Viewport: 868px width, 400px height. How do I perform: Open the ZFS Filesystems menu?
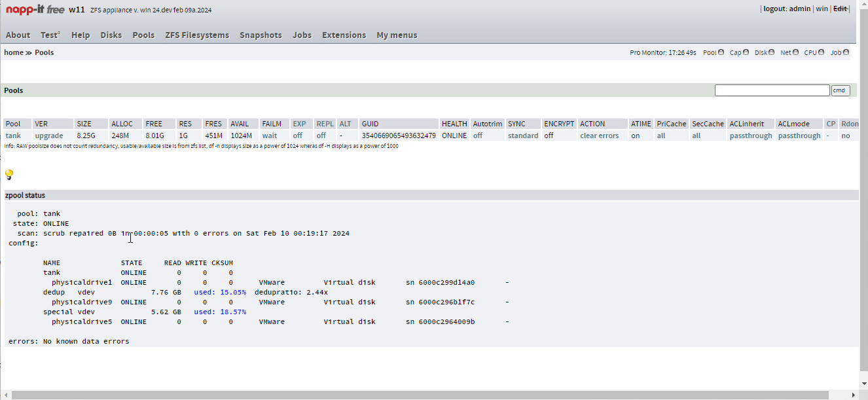(197, 35)
